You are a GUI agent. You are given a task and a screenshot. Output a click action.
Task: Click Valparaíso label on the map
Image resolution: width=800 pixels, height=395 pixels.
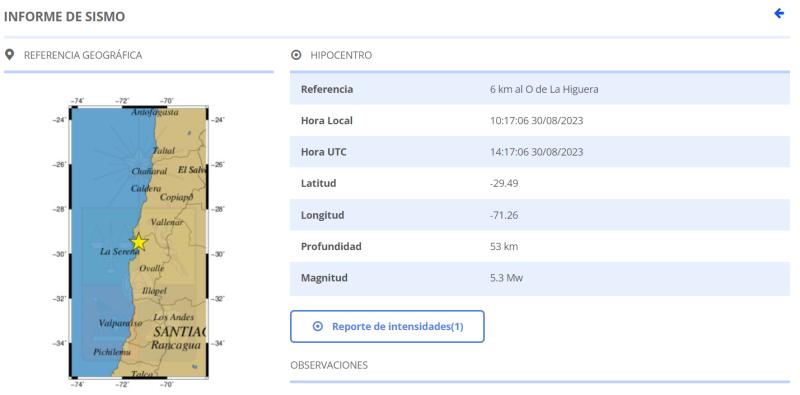click(120, 323)
